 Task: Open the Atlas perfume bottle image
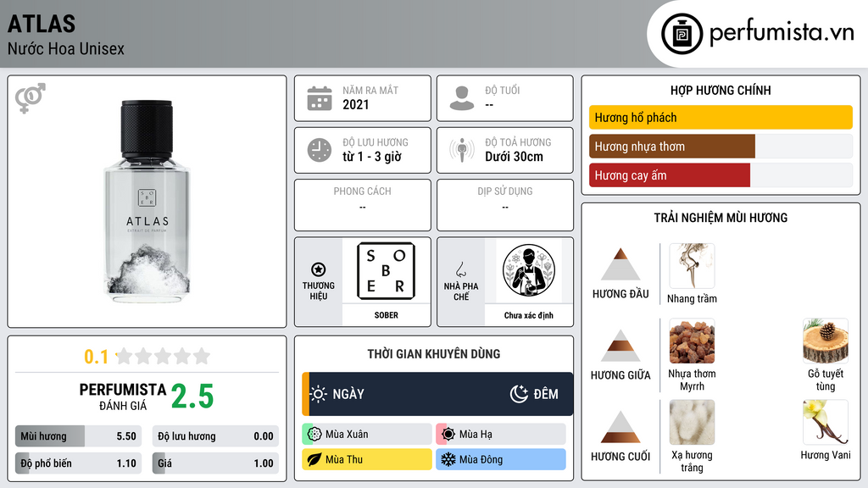coord(147,202)
